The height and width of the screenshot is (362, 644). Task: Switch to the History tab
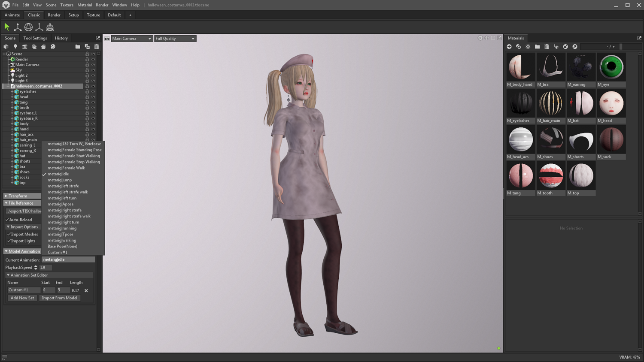point(61,38)
